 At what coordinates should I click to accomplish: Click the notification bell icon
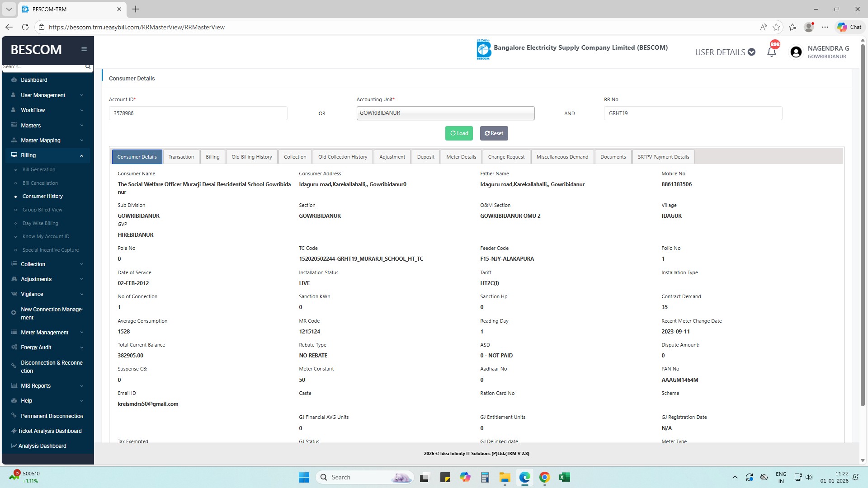[772, 52]
